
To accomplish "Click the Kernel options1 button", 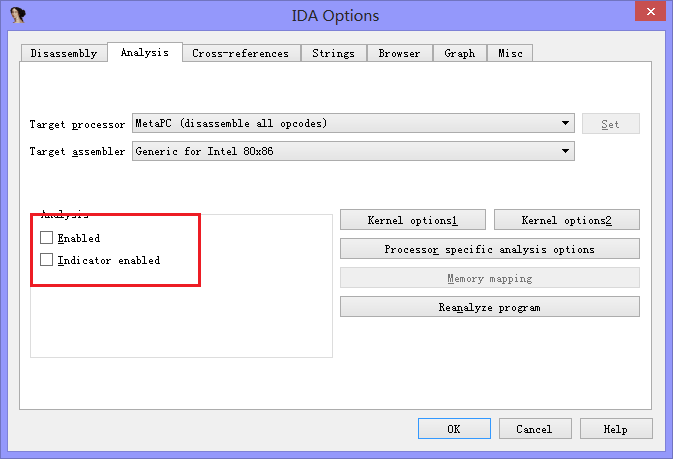I will (x=412, y=220).
